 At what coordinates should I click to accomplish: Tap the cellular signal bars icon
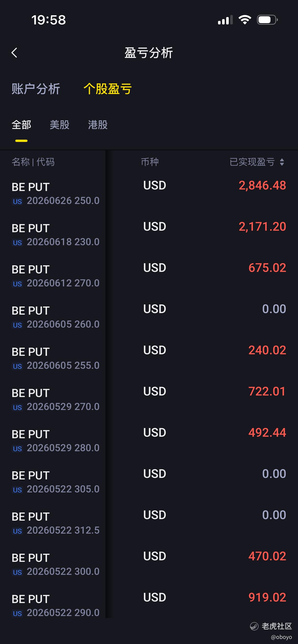pos(225,20)
